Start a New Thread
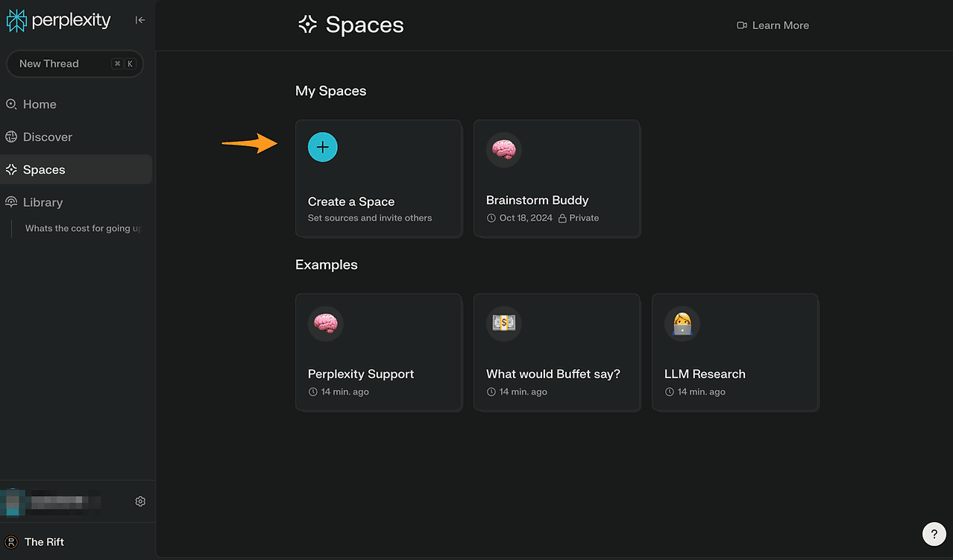953x560 pixels. point(75,64)
